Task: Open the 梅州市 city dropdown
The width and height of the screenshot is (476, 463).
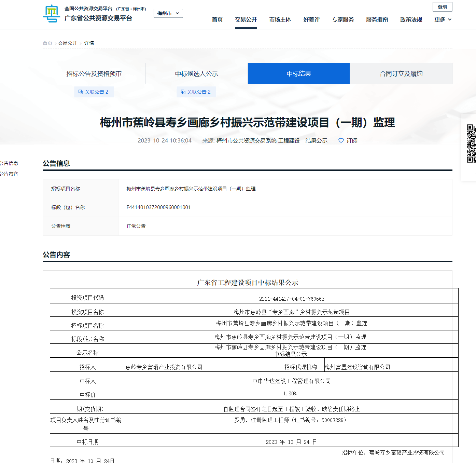Action: pyautogui.click(x=168, y=13)
